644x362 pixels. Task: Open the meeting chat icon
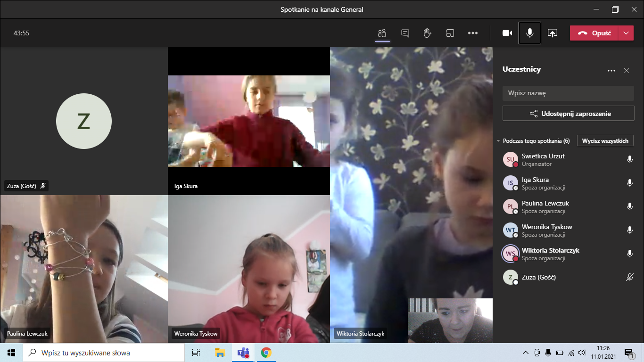405,33
